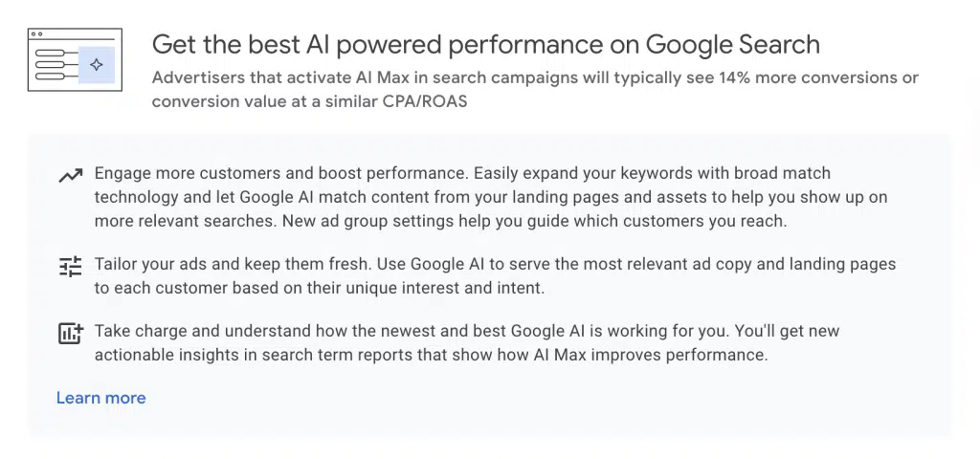Click the unique interest and intent line
The image size is (980, 459).
click(x=320, y=289)
